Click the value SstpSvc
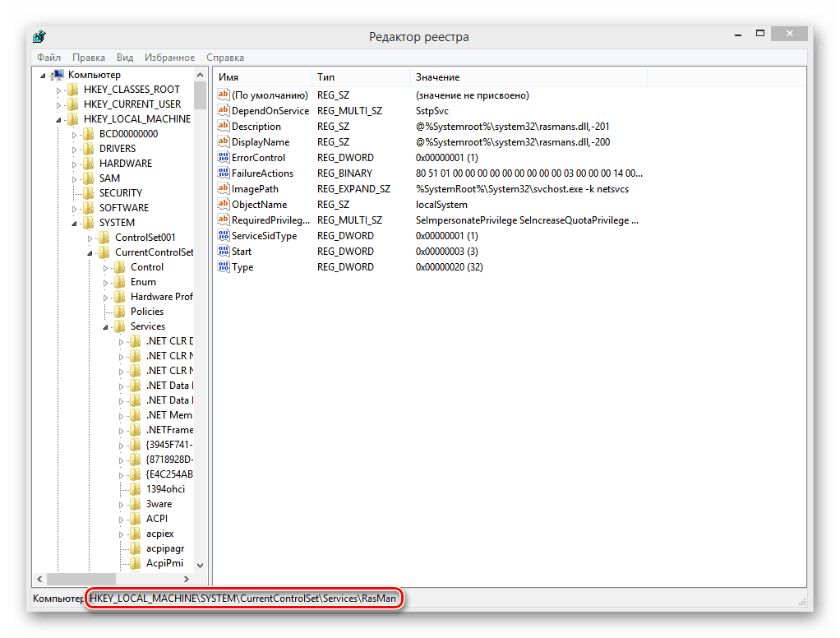The image size is (840, 638). pyautogui.click(x=432, y=111)
